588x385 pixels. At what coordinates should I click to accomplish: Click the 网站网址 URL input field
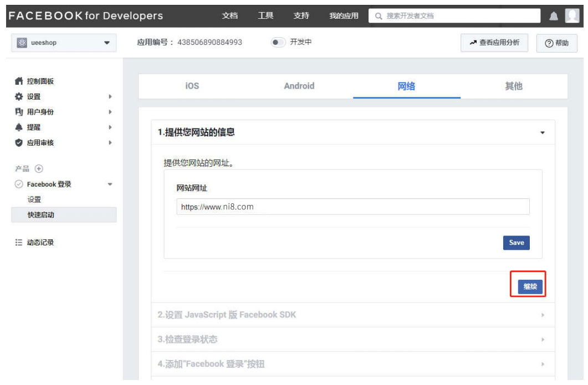coord(352,207)
